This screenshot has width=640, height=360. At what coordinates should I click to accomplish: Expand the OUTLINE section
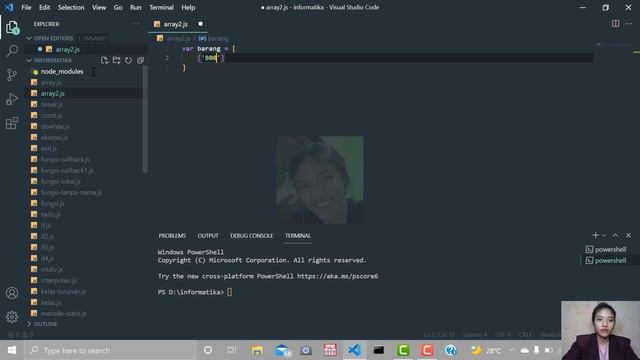[29, 324]
